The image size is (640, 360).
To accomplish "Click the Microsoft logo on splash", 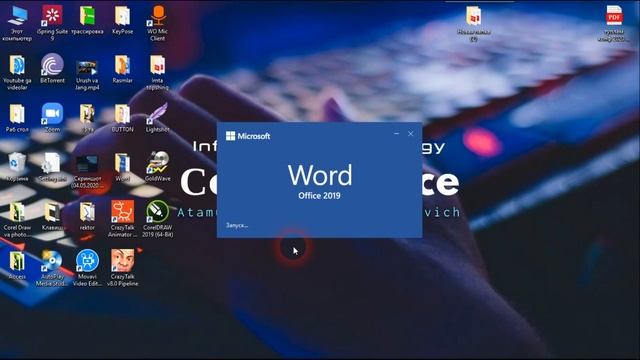I will click(248, 136).
